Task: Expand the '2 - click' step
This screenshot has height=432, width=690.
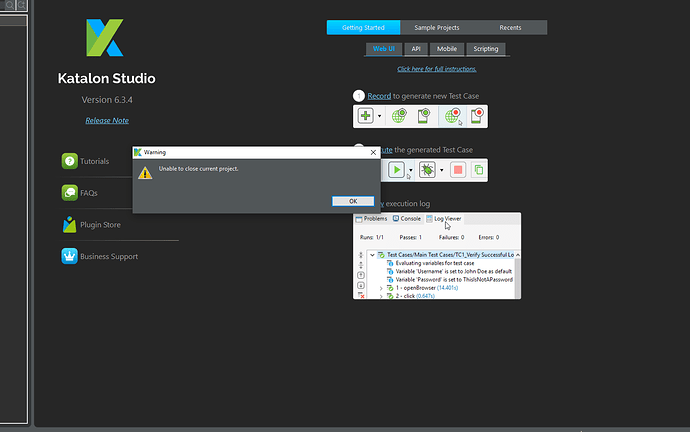Action: tap(381, 296)
